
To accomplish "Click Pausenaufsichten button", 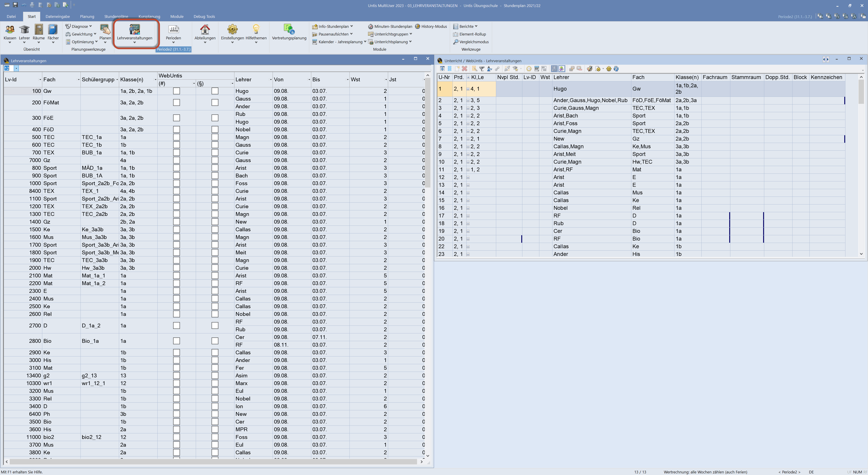I will coord(333,34).
